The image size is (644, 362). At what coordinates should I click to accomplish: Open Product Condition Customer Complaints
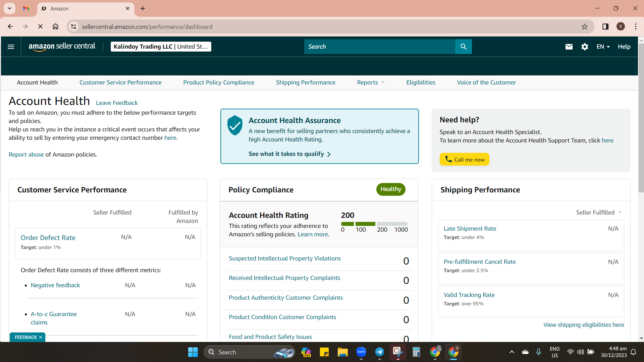(282, 317)
